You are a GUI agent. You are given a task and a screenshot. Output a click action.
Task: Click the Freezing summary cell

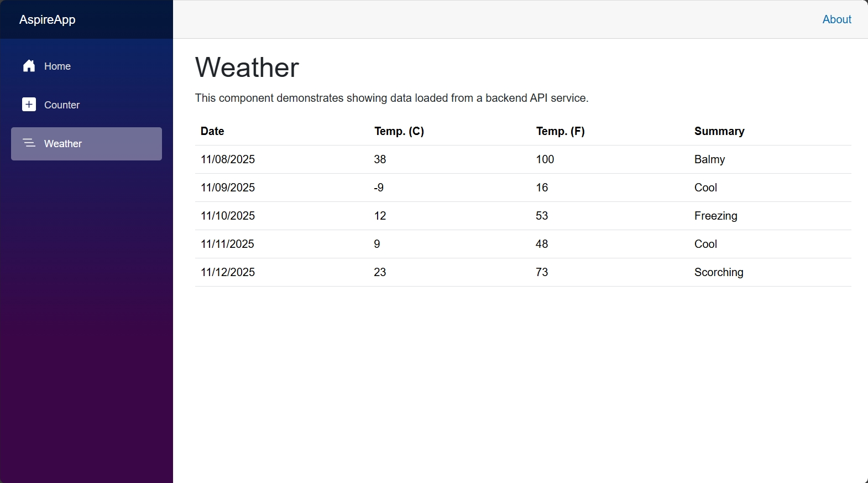(715, 216)
